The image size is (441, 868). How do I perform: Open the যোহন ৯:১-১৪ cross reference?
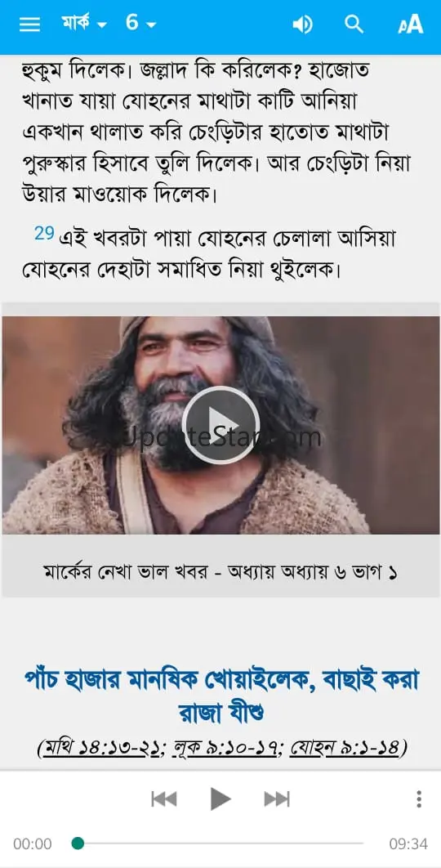coord(345,749)
